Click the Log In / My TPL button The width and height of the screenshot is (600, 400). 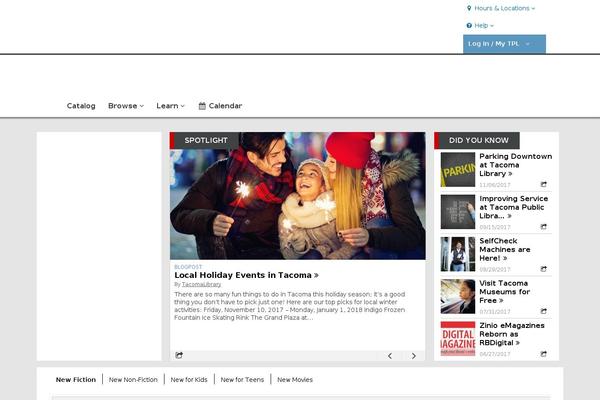[504, 44]
